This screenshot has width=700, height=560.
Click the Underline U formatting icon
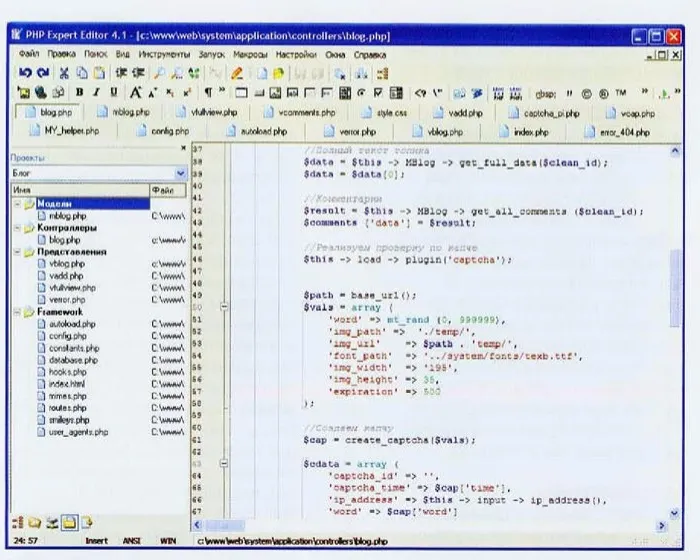[x=114, y=92]
